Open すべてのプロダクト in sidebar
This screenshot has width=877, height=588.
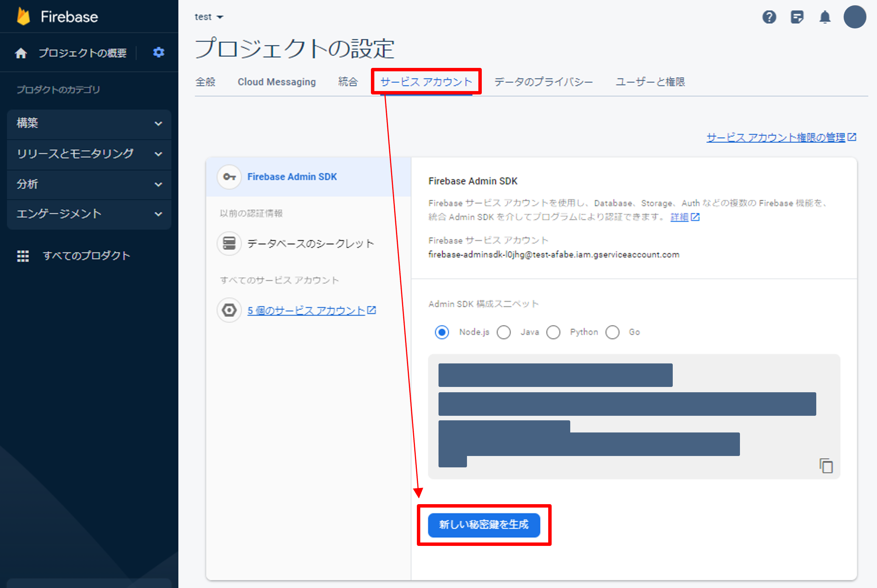87,256
